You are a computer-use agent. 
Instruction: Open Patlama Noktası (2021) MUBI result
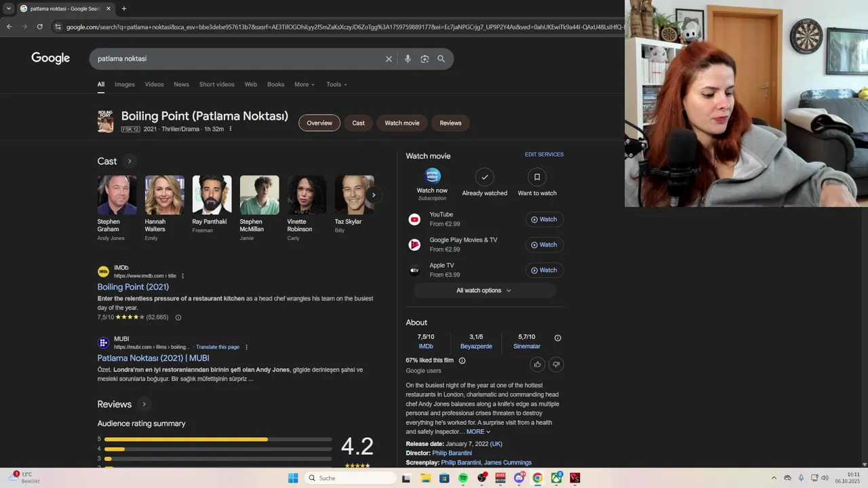(153, 358)
